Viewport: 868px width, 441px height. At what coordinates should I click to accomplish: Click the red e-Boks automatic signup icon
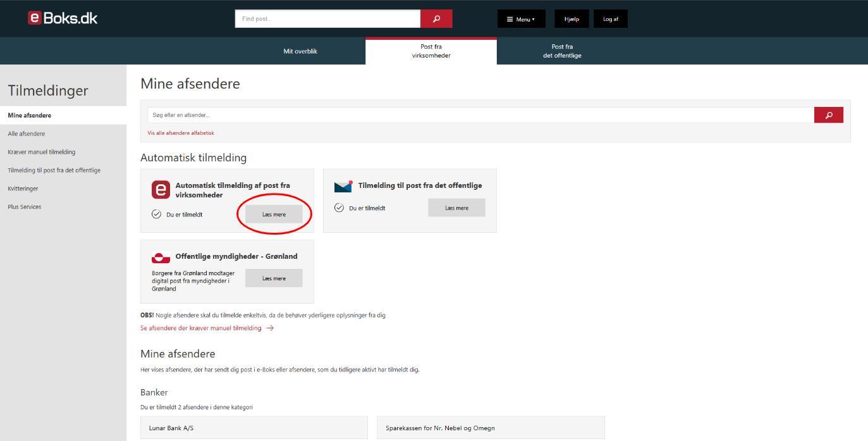[161, 189]
